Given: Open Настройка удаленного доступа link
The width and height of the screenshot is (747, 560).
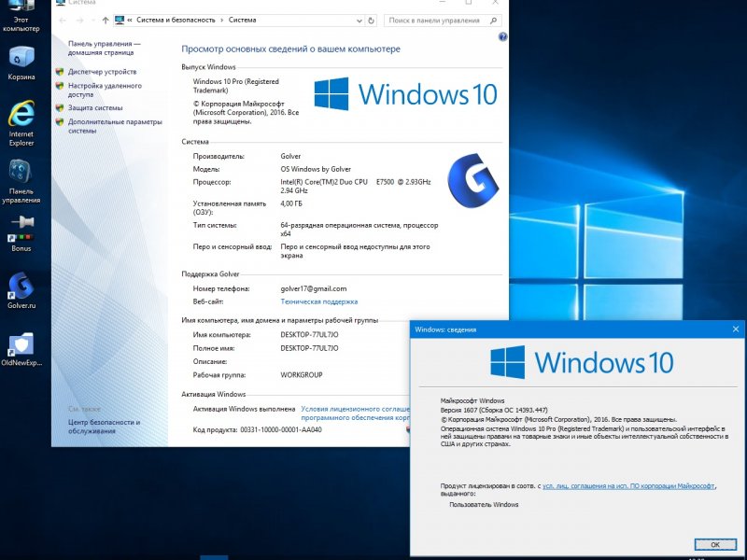Looking at the screenshot, I should 105,90.
